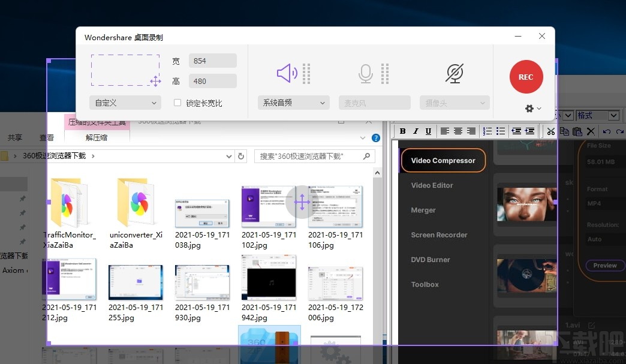Enable the crossed-out webcam icon
Screen dimensions: 626x364
coord(455,73)
